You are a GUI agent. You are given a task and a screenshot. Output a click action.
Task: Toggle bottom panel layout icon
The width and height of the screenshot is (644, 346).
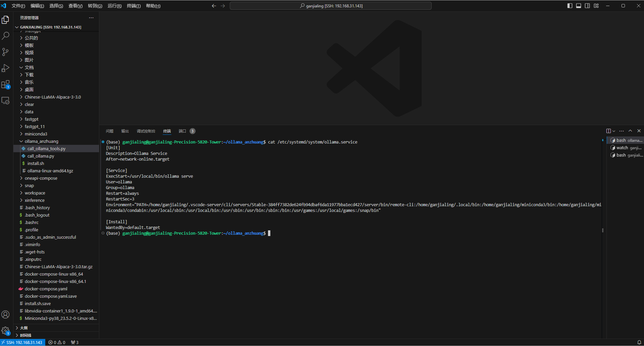coord(579,6)
